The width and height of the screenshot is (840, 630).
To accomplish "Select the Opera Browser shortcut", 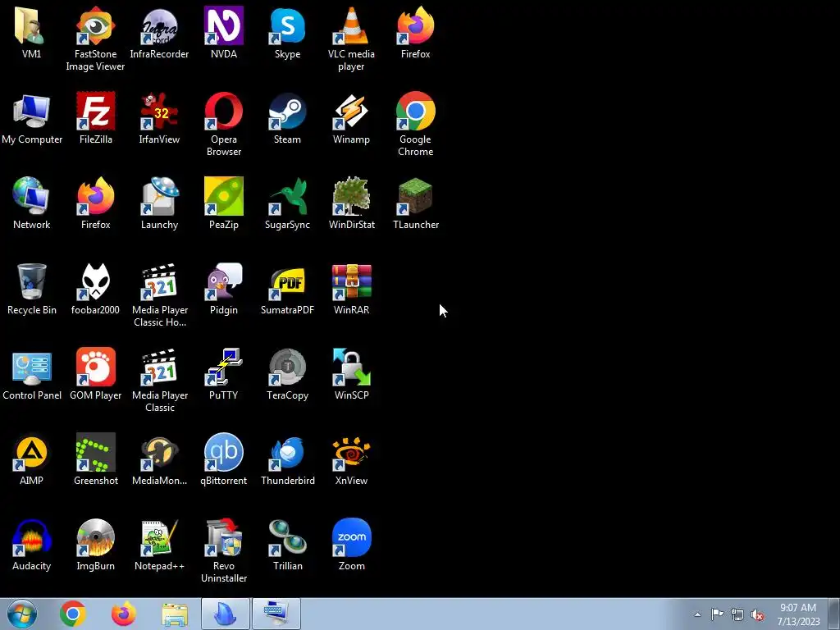I will pos(223,111).
